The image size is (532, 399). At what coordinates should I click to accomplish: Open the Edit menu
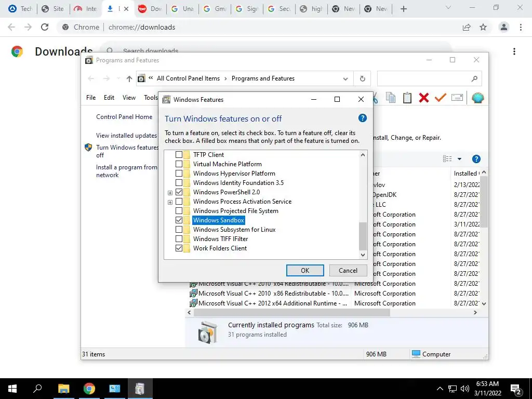tap(109, 98)
